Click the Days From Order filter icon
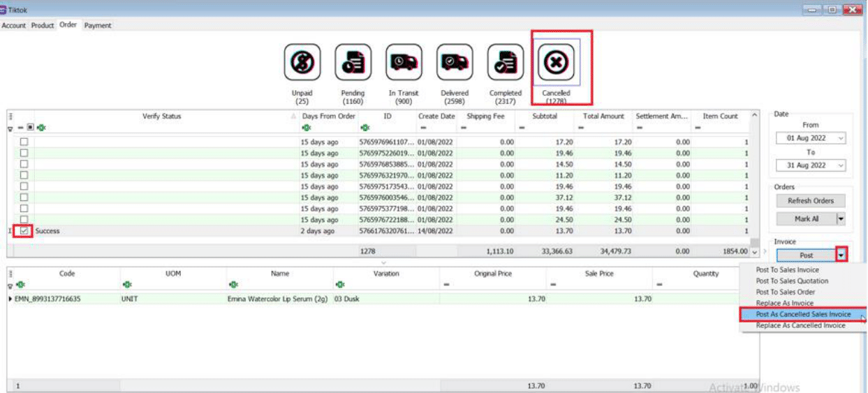The image size is (868, 393). tap(306, 128)
